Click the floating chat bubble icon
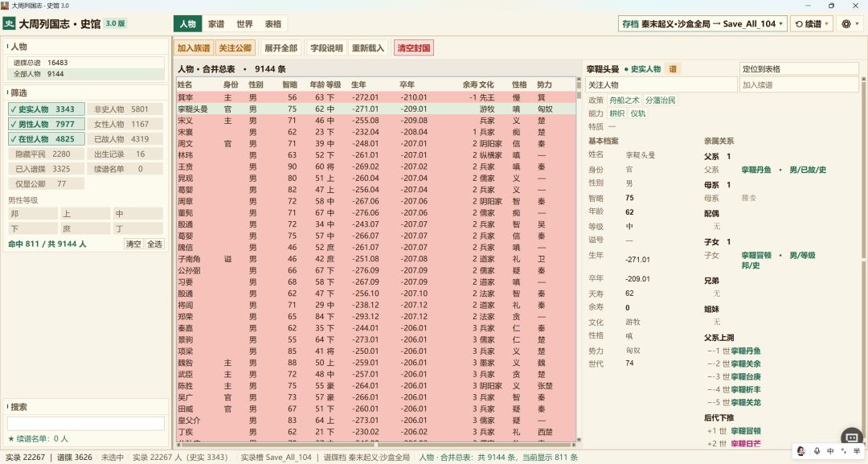This screenshot has width=868, height=464. point(852,437)
